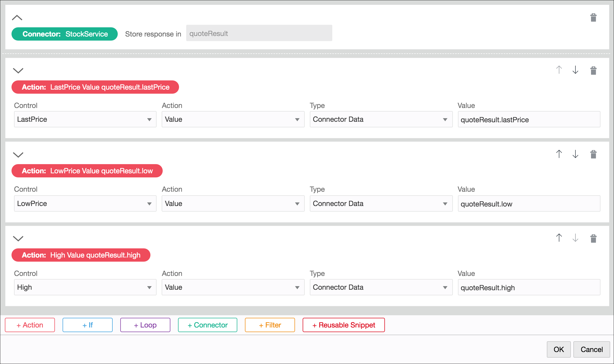614x364 pixels.
Task: Delete the LastPrice action block
Action: pyautogui.click(x=593, y=70)
